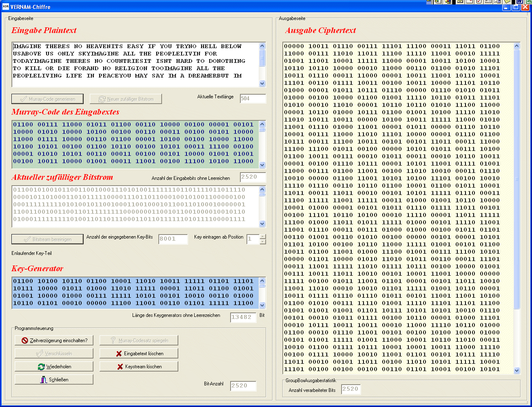The width and height of the screenshot is (532, 407).
Task: Delete keystream with Keystream löschen
Action: (139, 367)
